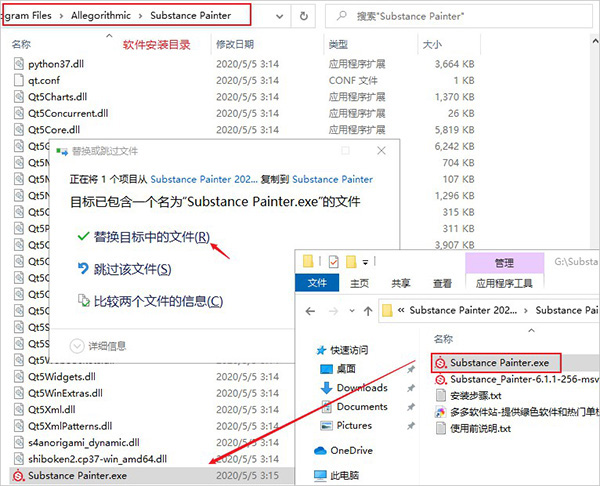Sort by 名称 column in install directory
600x486 pixels.
click(21, 44)
